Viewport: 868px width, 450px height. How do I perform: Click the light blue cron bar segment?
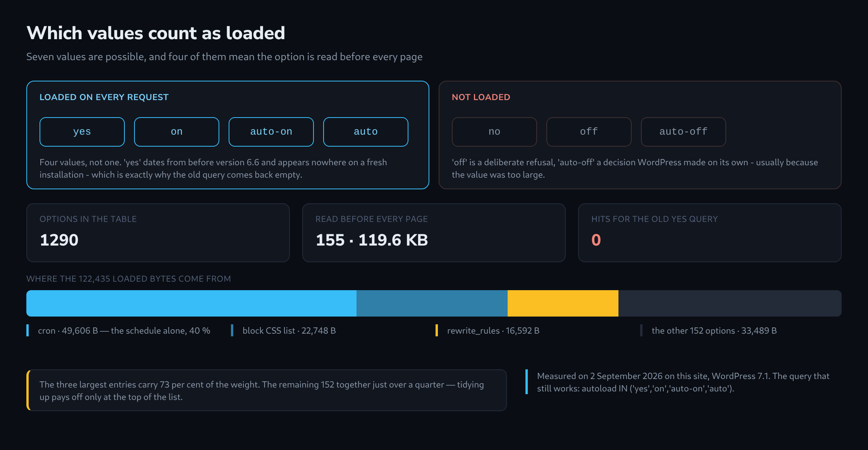tap(191, 303)
